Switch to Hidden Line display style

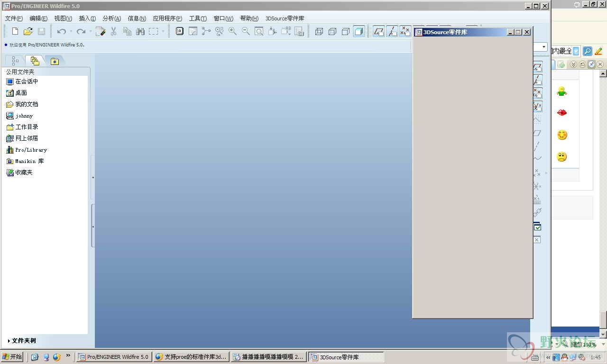pos(332,31)
